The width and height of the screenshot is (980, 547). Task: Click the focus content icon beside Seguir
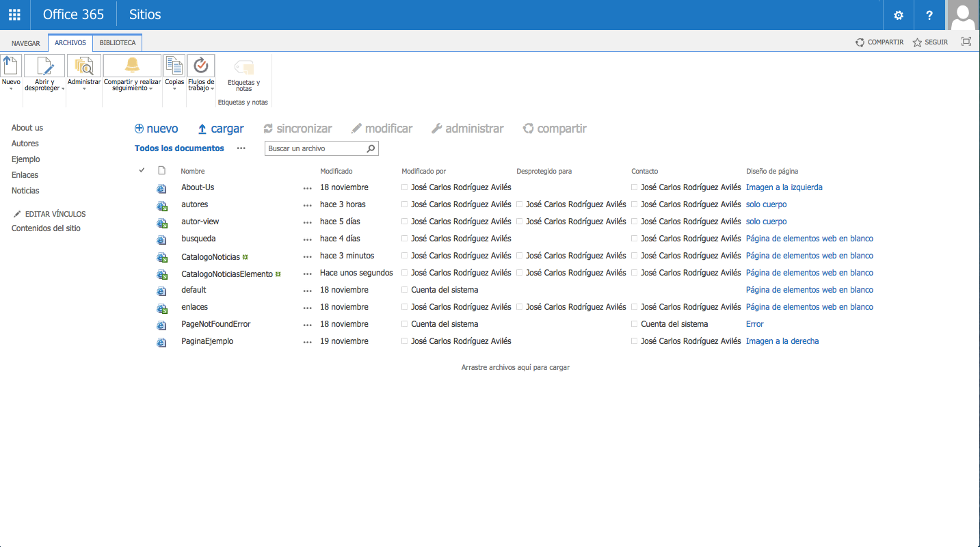(966, 42)
